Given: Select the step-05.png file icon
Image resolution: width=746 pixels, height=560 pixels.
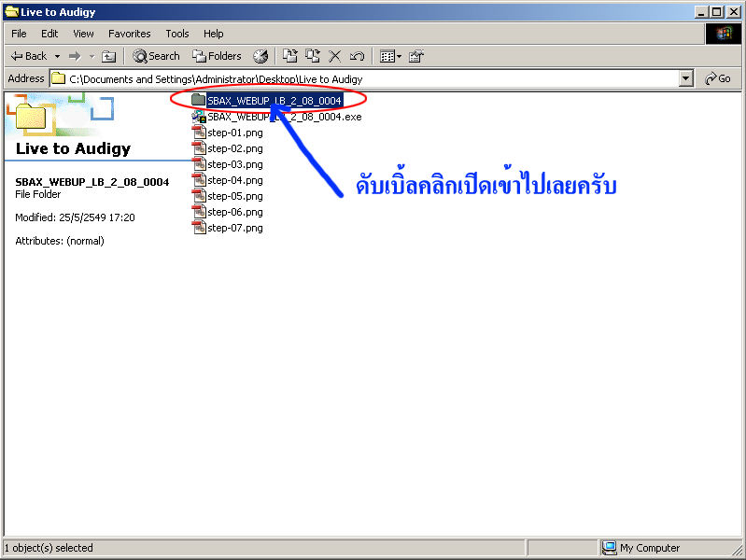Looking at the screenshot, I should [198, 196].
